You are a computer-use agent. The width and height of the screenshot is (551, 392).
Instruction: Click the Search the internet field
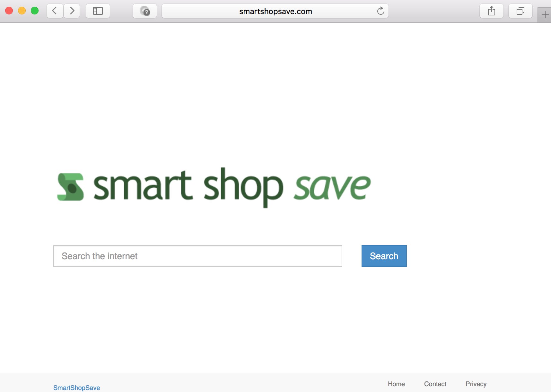(197, 256)
